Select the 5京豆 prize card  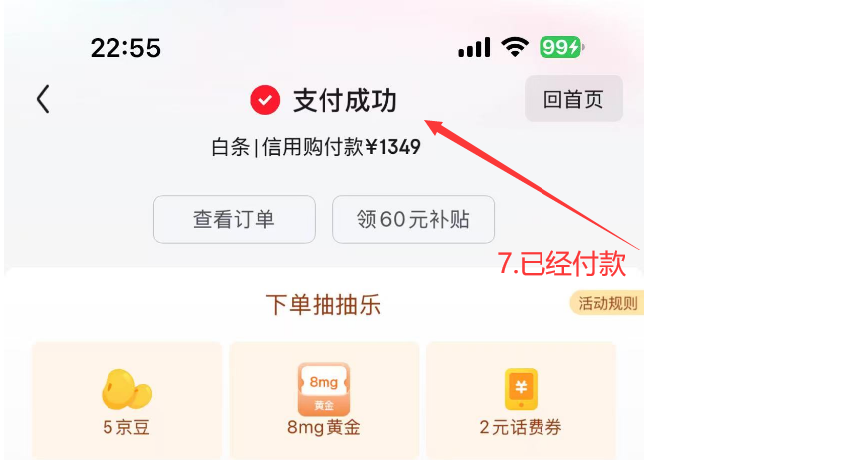[126, 401]
